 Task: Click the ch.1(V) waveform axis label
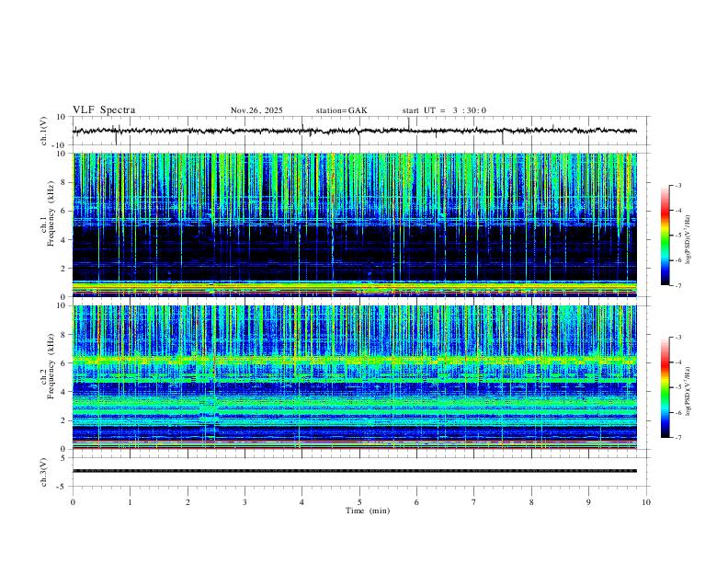(x=44, y=131)
